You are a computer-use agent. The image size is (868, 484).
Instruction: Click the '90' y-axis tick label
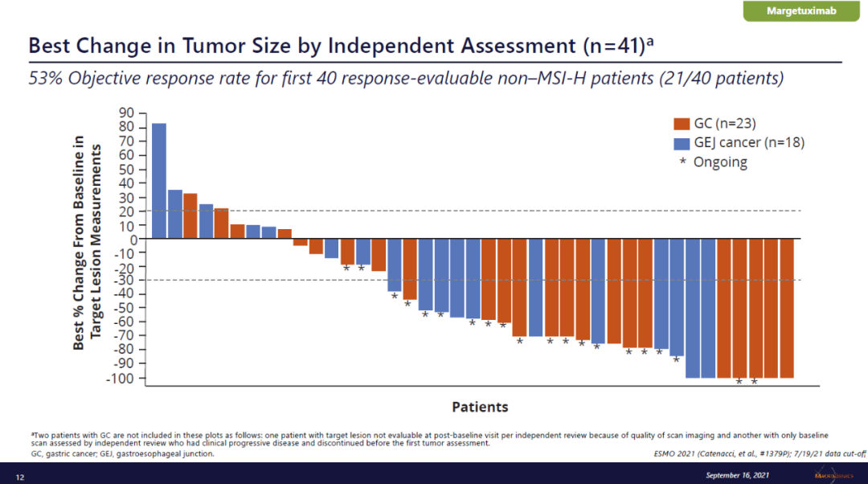pos(126,113)
